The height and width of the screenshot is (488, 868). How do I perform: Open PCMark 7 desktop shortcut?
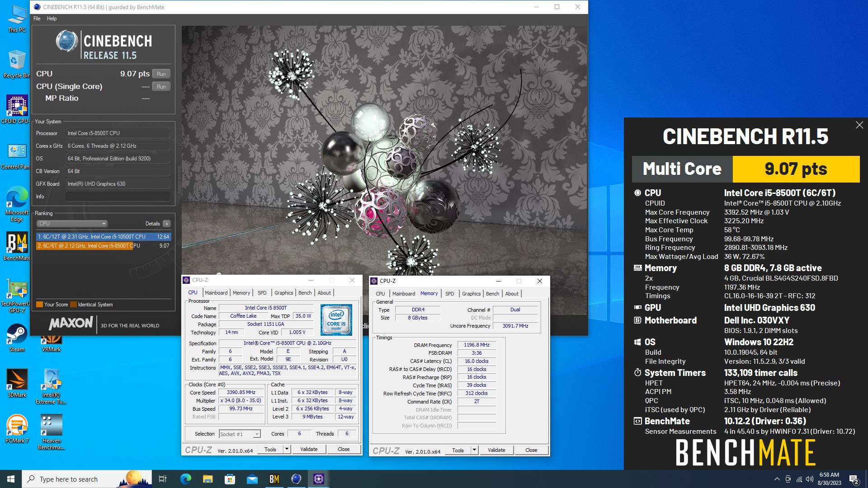pyautogui.click(x=17, y=429)
